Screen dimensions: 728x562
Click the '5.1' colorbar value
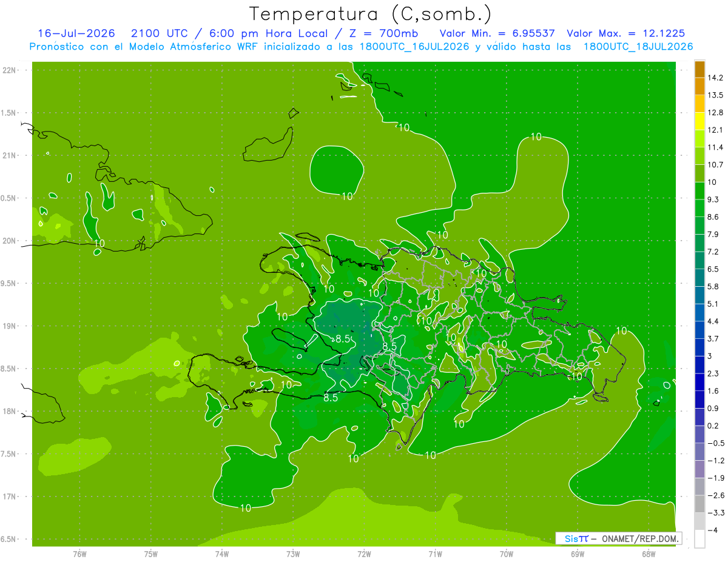pos(713,304)
